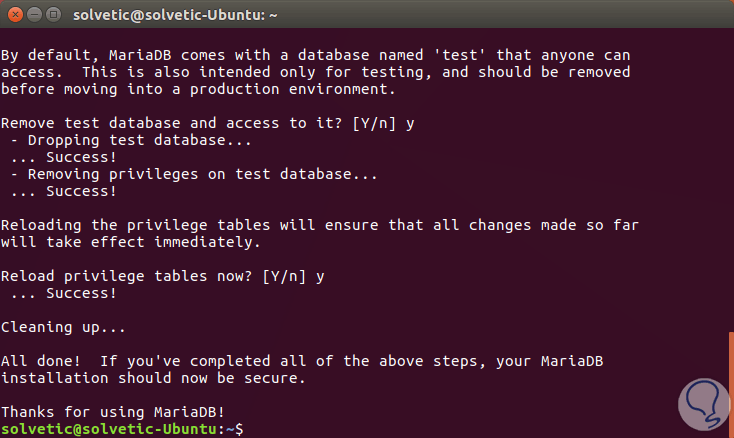The image size is (734, 438).
Task: Click 'installation should now be secure' line
Action: (x=167, y=377)
